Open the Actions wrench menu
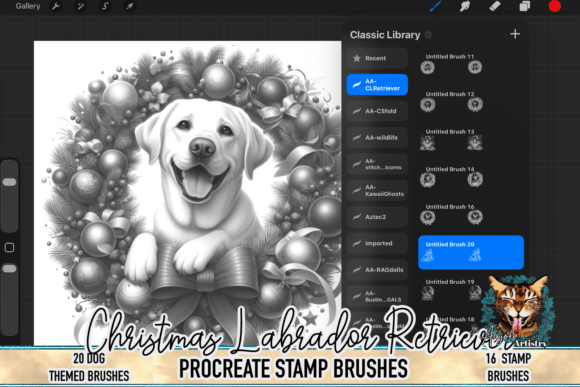Image resolution: width=580 pixels, height=387 pixels. (56, 6)
